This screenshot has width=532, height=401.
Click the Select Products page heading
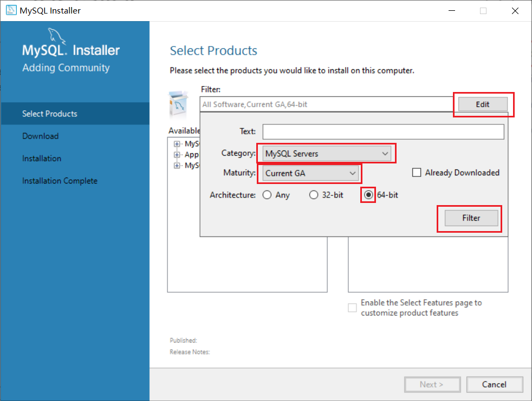tap(213, 50)
